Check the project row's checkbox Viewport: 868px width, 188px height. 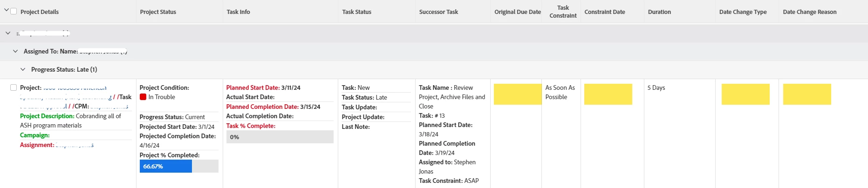click(14, 87)
